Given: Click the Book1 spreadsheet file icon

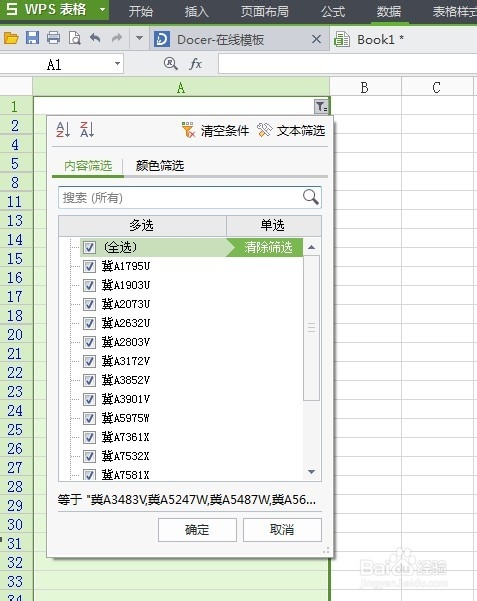Looking at the screenshot, I should 341,39.
